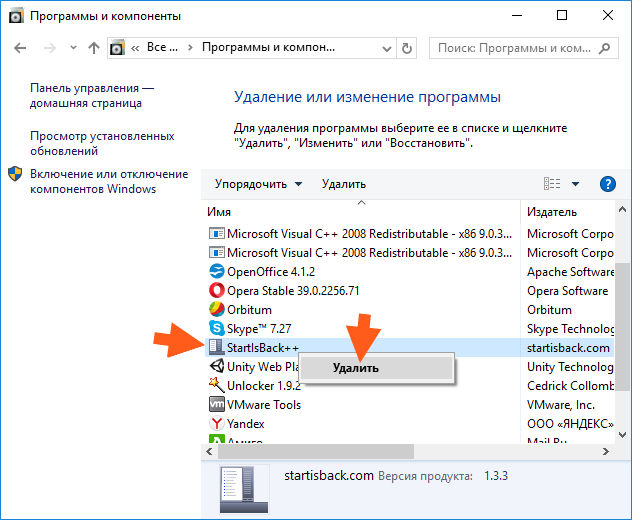Image resolution: width=632 pixels, height=520 pixels.
Task: Click product version '1.3.3' value
Action: tap(496, 476)
